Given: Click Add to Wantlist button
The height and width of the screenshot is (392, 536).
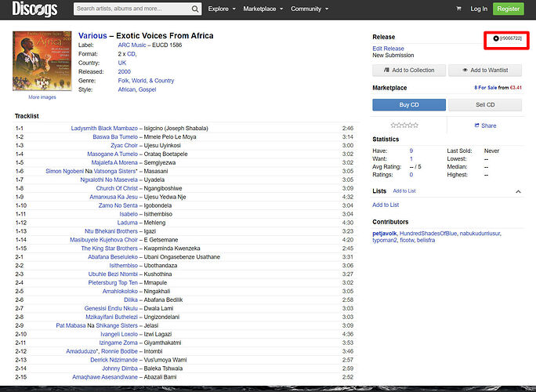Looking at the screenshot, I should click(485, 70).
